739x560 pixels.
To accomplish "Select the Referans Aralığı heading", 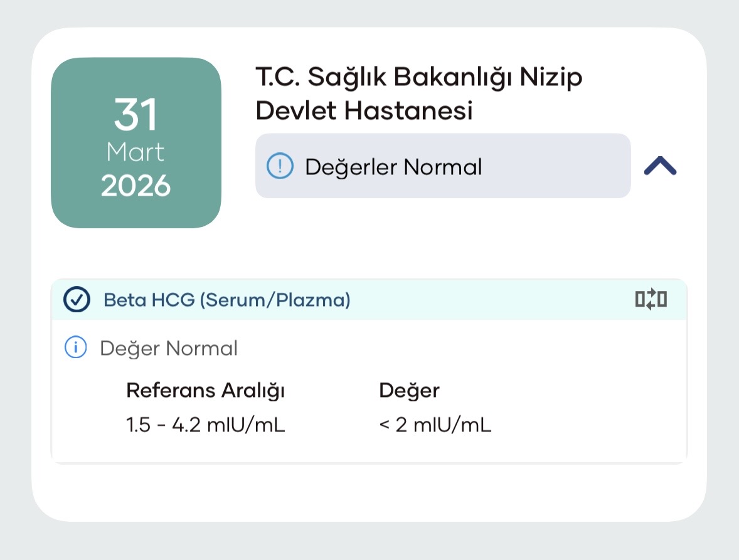I will pyautogui.click(x=206, y=390).
